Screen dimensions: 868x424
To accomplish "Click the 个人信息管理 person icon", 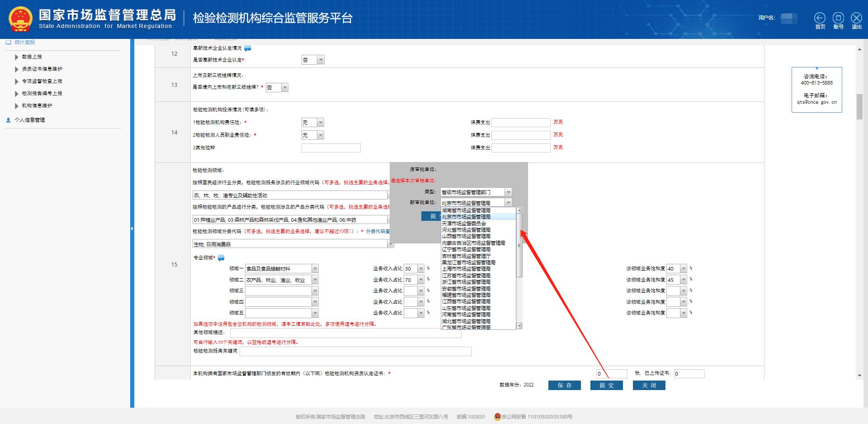I will [8, 120].
